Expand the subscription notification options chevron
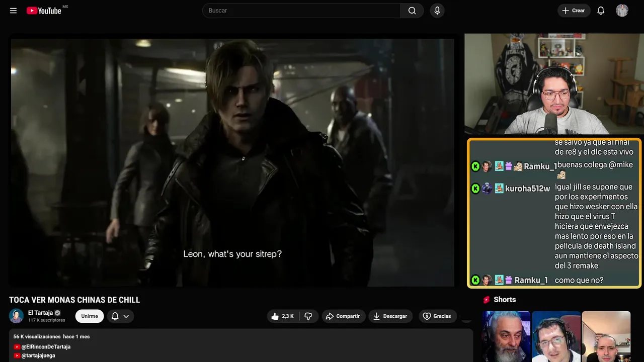This screenshot has height=362, width=644. click(126, 316)
